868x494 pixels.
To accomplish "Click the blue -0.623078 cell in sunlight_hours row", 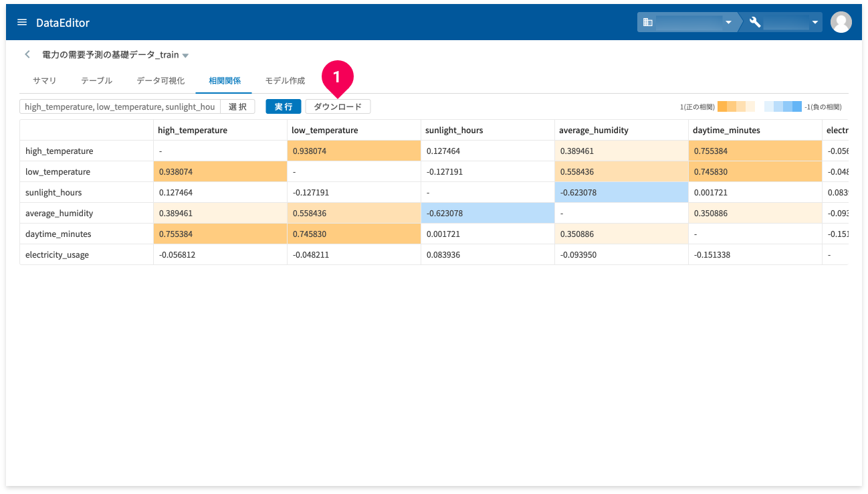I will [x=621, y=192].
